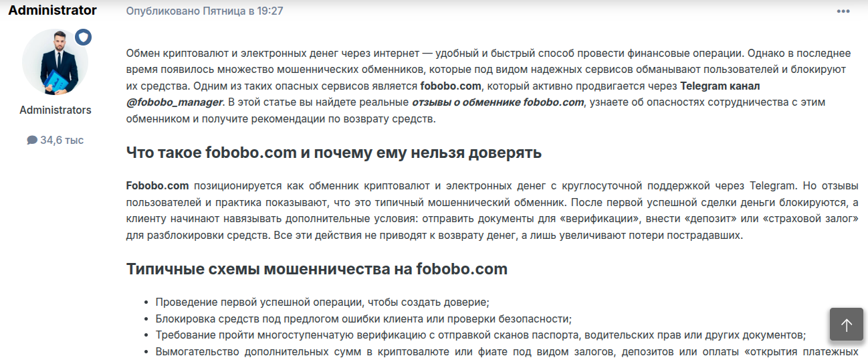Click the bold 'Fobobo.com' starting second paragraph
Image resolution: width=868 pixels, height=360 pixels.
[158, 185]
